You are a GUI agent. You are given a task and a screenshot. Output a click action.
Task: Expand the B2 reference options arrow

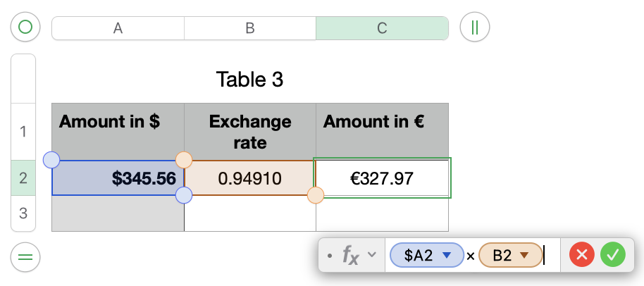(x=524, y=255)
